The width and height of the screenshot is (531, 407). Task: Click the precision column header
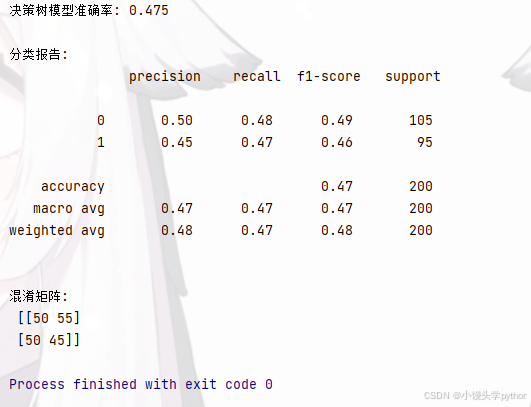pyautogui.click(x=165, y=77)
